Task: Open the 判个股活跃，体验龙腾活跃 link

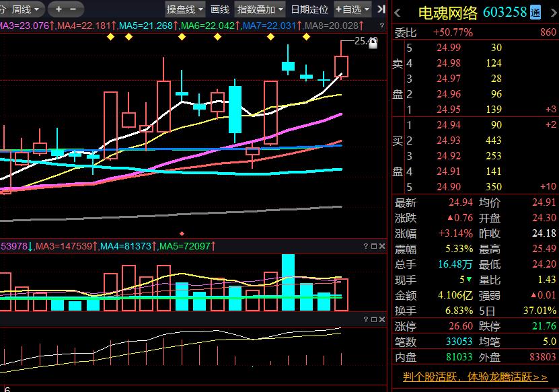Action: click(x=475, y=377)
